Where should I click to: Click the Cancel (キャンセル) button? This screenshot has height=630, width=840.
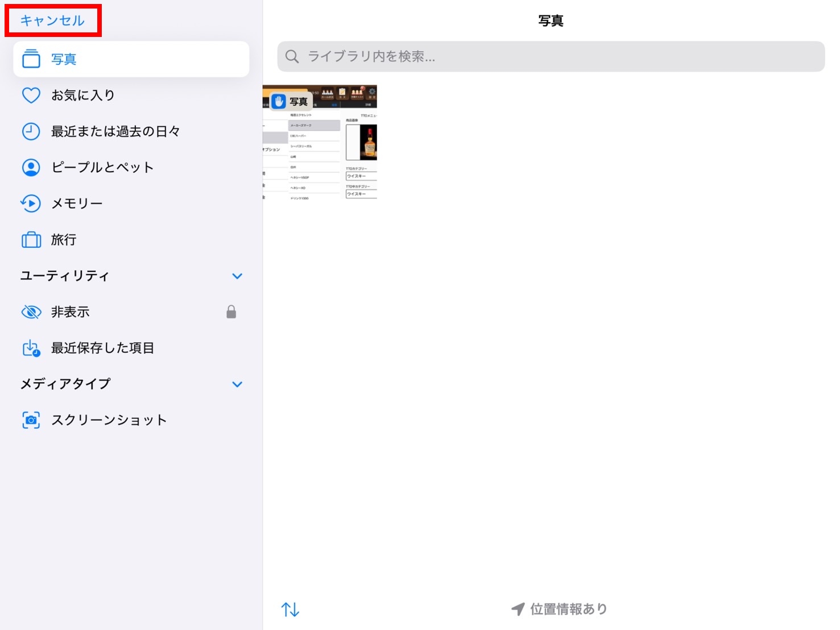click(52, 20)
